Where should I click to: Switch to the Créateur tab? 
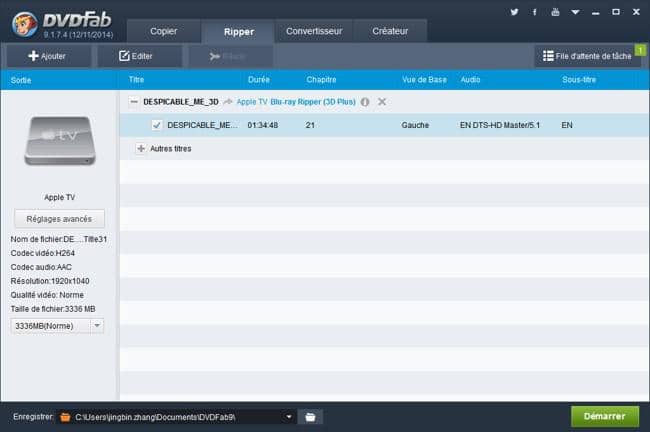tap(390, 31)
